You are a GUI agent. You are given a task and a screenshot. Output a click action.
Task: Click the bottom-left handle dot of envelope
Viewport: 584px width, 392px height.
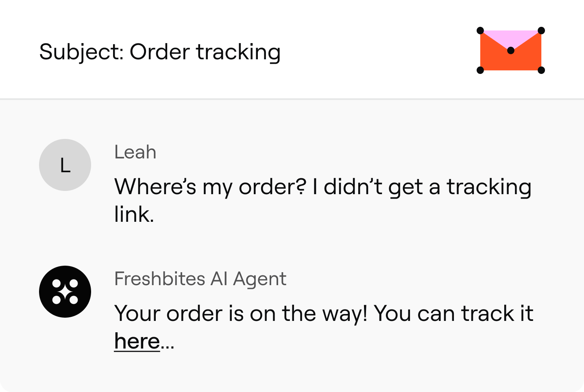point(480,70)
